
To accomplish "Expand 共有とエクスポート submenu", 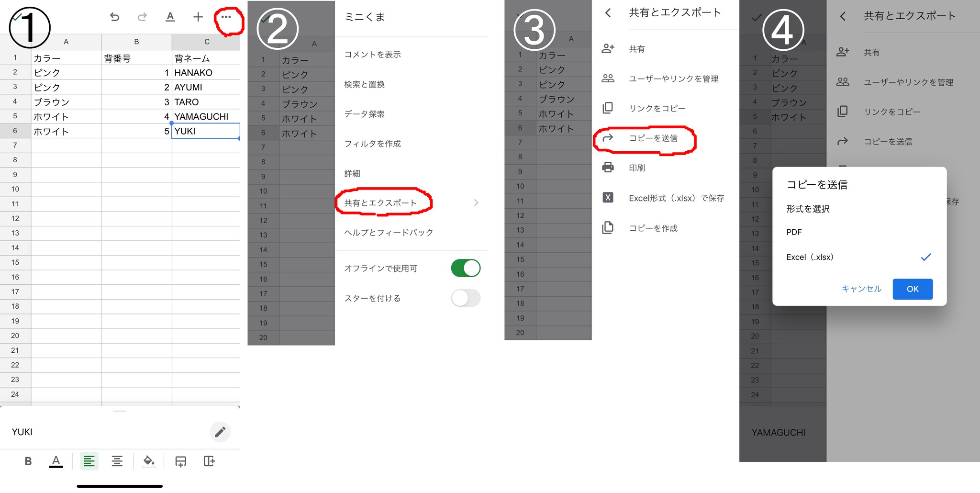I will point(412,203).
